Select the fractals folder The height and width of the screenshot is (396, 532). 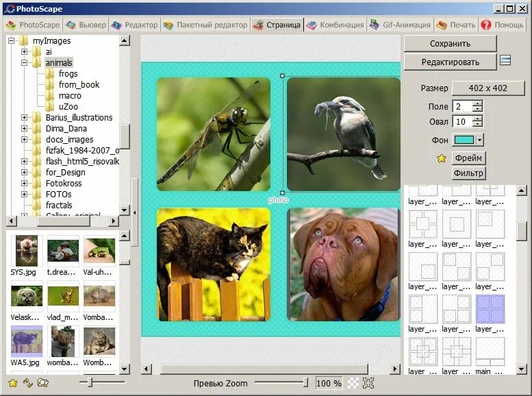[59, 205]
